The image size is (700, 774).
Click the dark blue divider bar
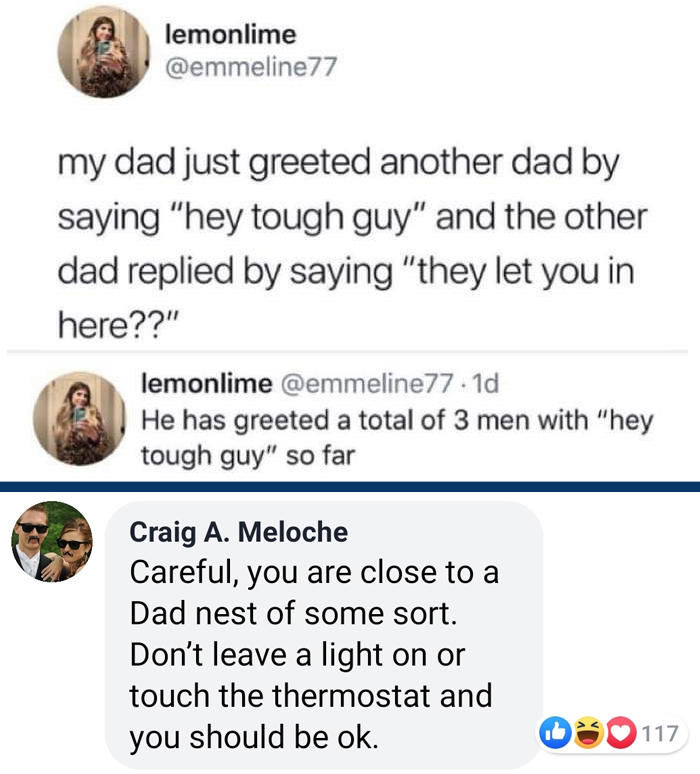(x=350, y=487)
